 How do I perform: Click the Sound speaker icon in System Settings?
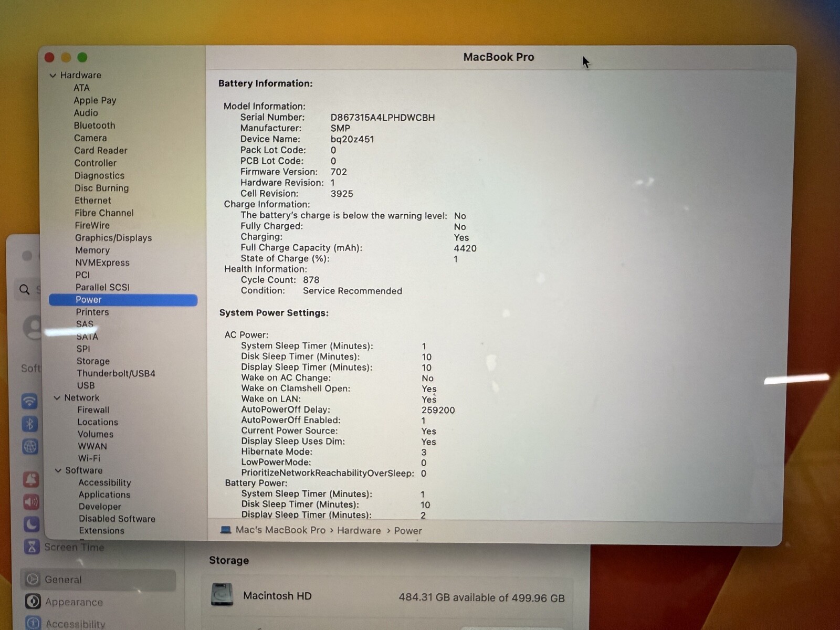coord(31,502)
